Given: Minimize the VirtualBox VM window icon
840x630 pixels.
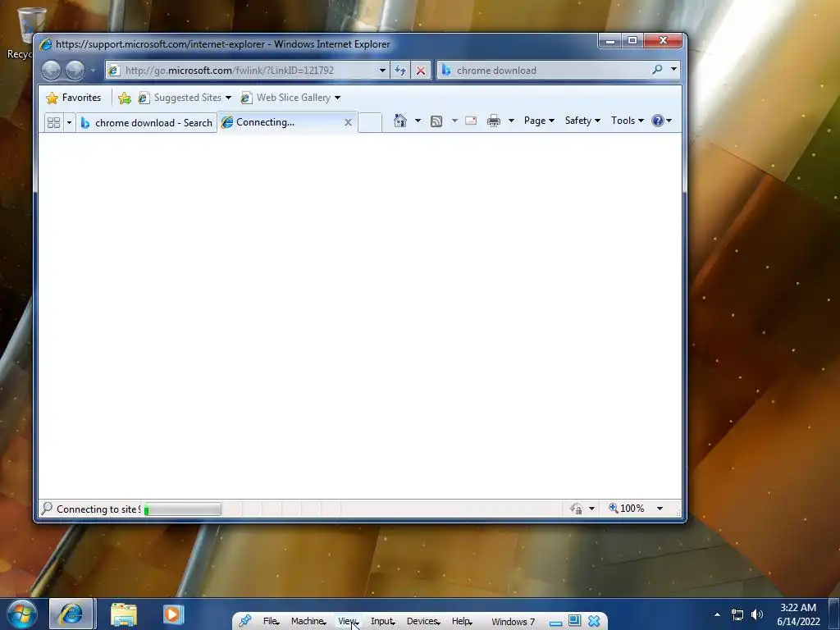Looking at the screenshot, I should tap(555, 623).
